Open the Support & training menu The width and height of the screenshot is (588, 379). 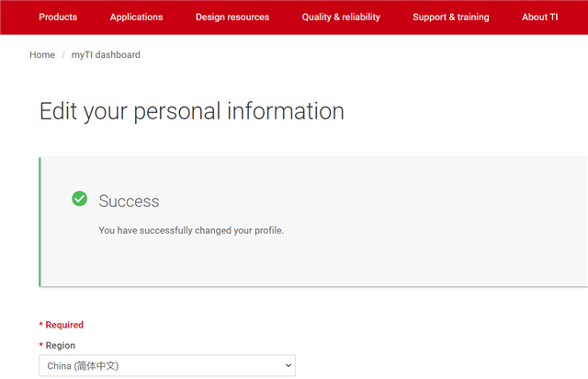pos(451,17)
